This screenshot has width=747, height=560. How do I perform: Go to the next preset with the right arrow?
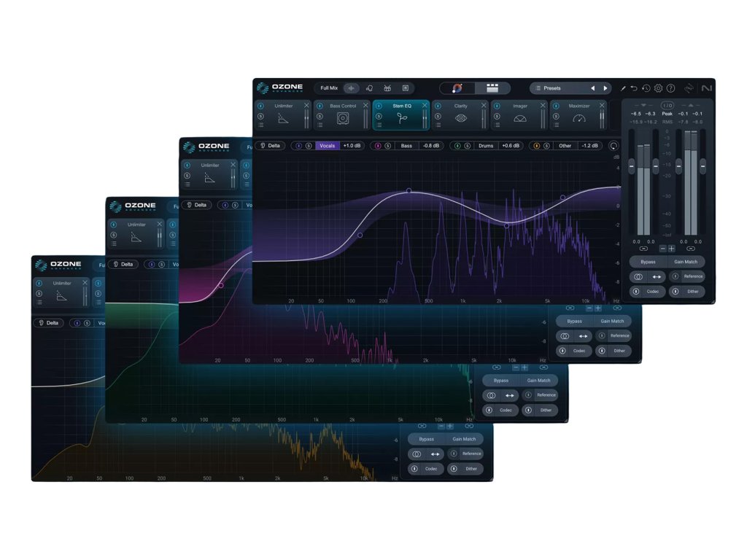pos(605,88)
